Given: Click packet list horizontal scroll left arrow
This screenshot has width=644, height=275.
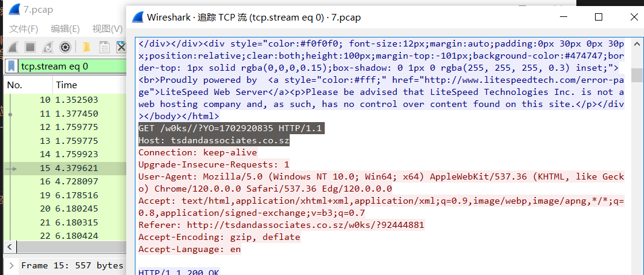Looking at the screenshot, I should click(8, 247).
